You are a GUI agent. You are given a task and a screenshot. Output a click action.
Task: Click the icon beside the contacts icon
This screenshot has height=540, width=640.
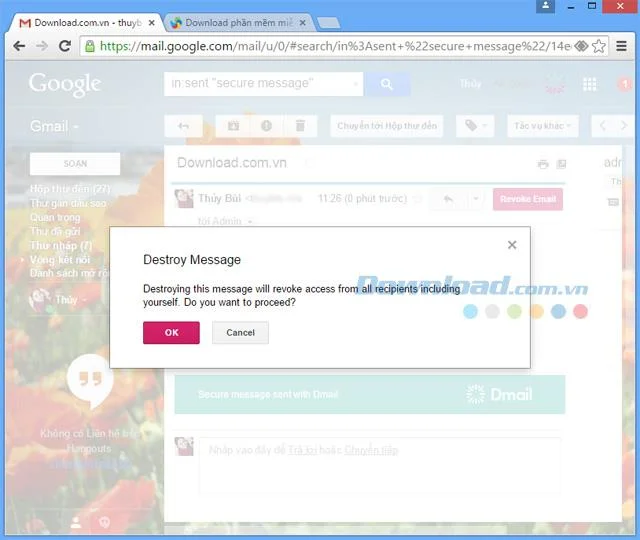coord(105,522)
